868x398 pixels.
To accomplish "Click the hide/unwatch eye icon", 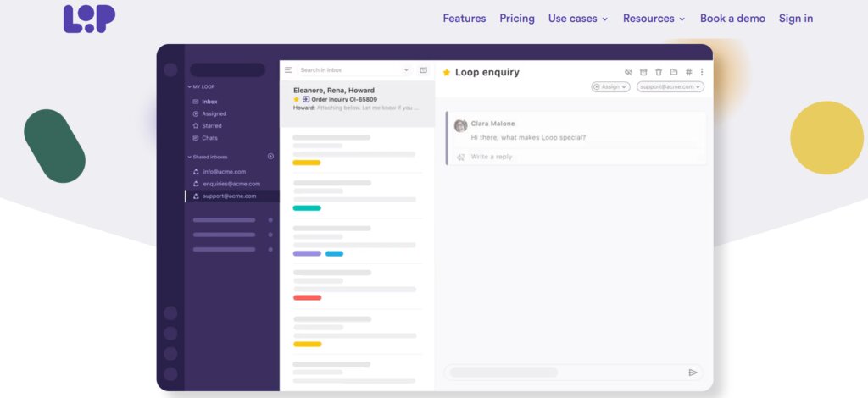I will 628,72.
